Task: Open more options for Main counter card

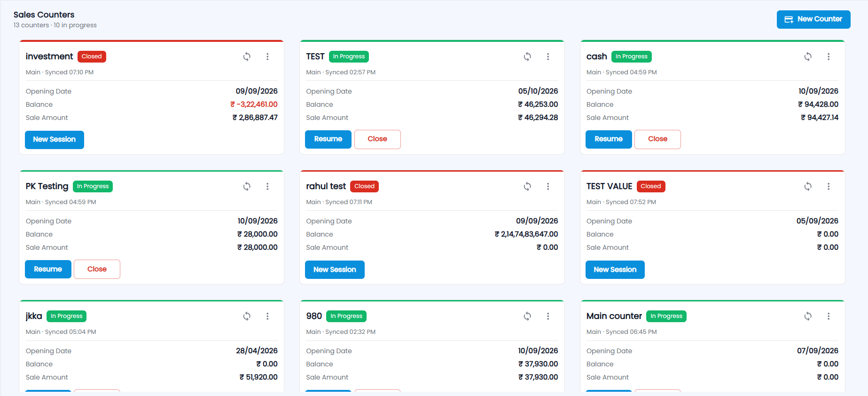Action: (x=829, y=316)
